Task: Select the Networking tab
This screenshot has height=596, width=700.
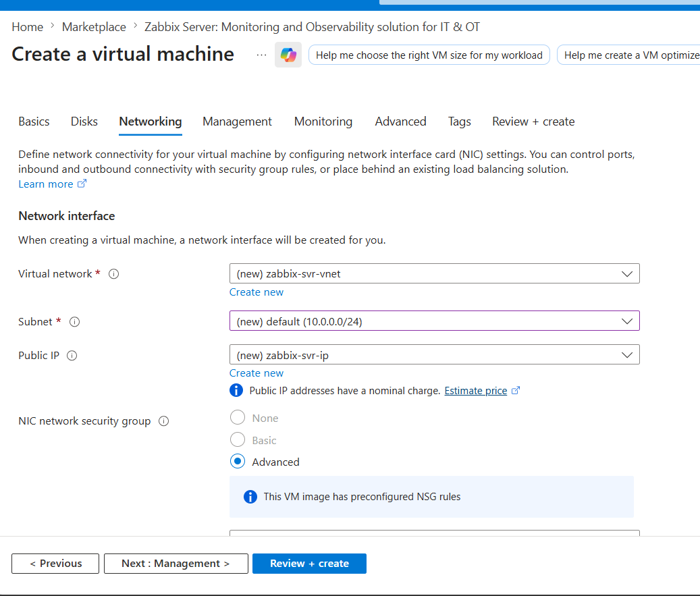Action: tap(151, 121)
